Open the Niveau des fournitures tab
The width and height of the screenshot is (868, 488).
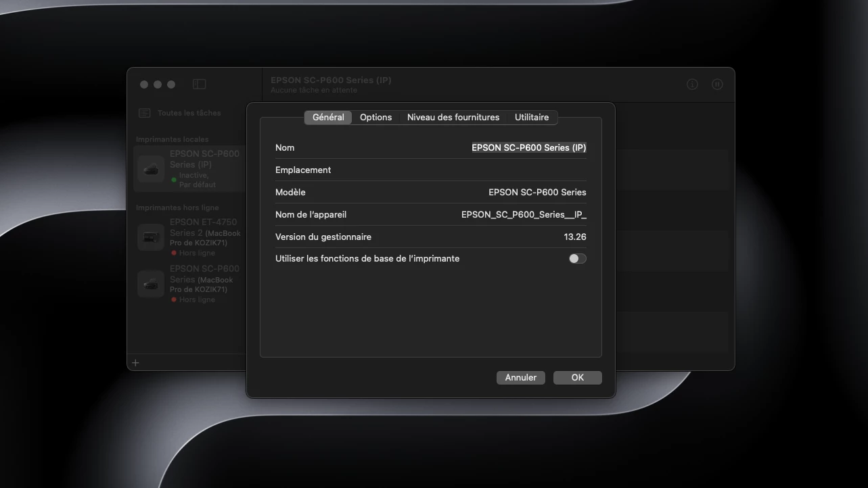tap(453, 117)
